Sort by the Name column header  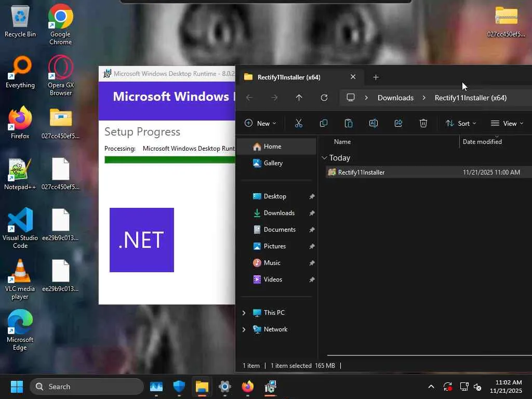pos(342,142)
